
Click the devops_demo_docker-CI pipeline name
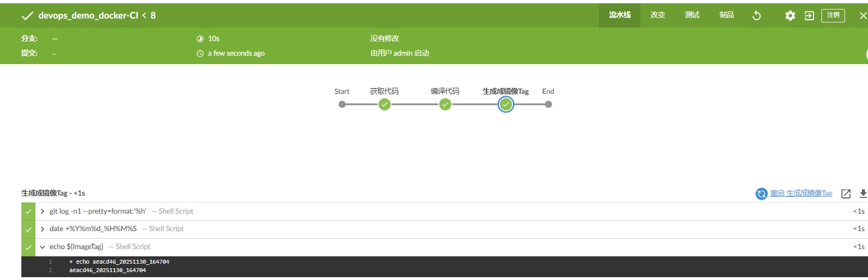(88, 16)
